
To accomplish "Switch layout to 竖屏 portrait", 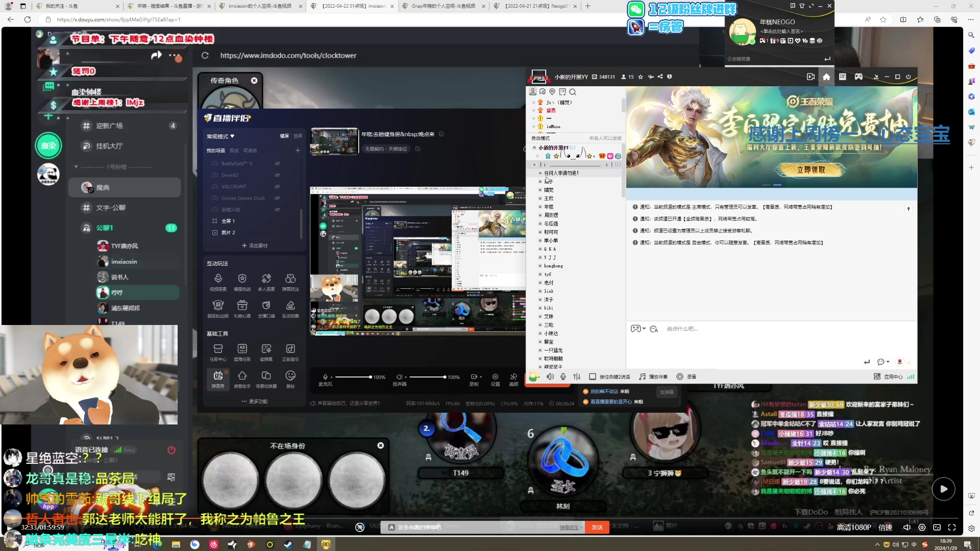I will point(298,136).
